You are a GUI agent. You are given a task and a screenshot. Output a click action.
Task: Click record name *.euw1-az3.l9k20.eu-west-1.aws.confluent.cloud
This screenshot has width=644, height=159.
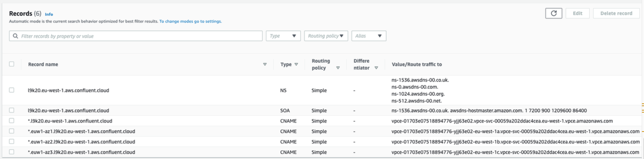click(81, 152)
